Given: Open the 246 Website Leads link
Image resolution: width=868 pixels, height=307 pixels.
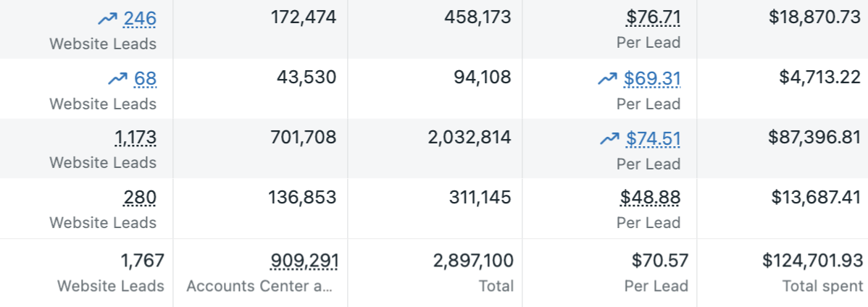Looking at the screenshot, I should pos(140,18).
